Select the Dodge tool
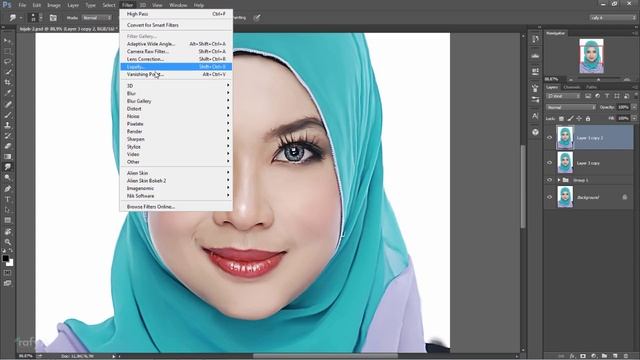Viewport: 640px width, 360px height. tap(7, 178)
